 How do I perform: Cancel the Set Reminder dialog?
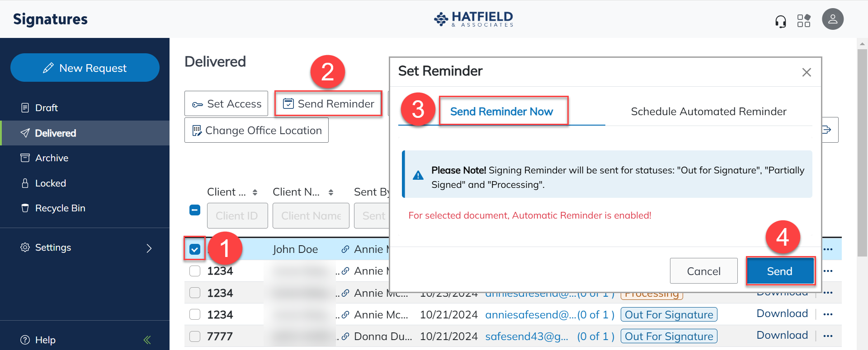pos(703,271)
